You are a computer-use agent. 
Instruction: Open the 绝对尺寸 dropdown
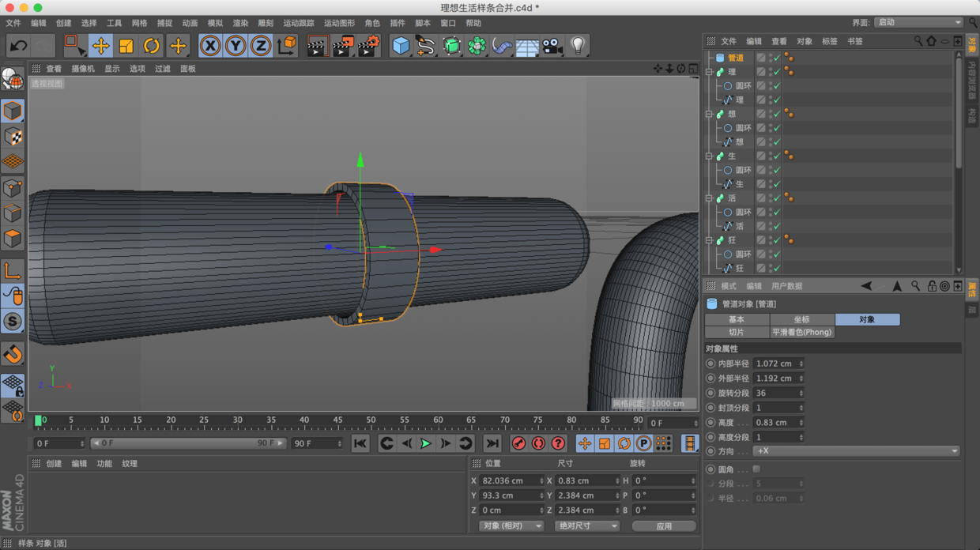click(587, 526)
